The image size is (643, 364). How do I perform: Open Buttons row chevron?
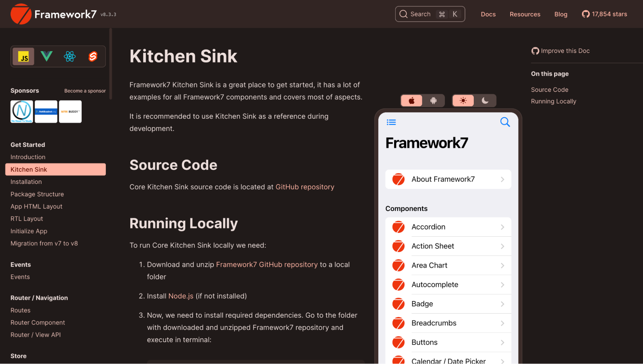(502, 342)
